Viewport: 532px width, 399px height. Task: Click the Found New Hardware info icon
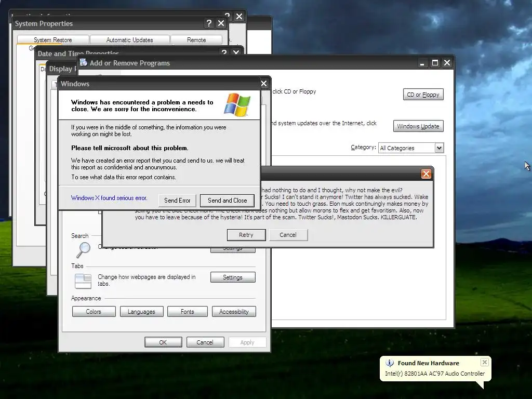[x=390, y=363]
